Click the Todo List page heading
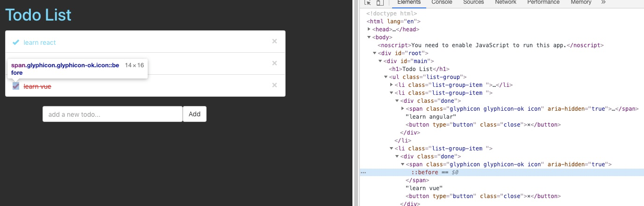 tap(38, 15)
